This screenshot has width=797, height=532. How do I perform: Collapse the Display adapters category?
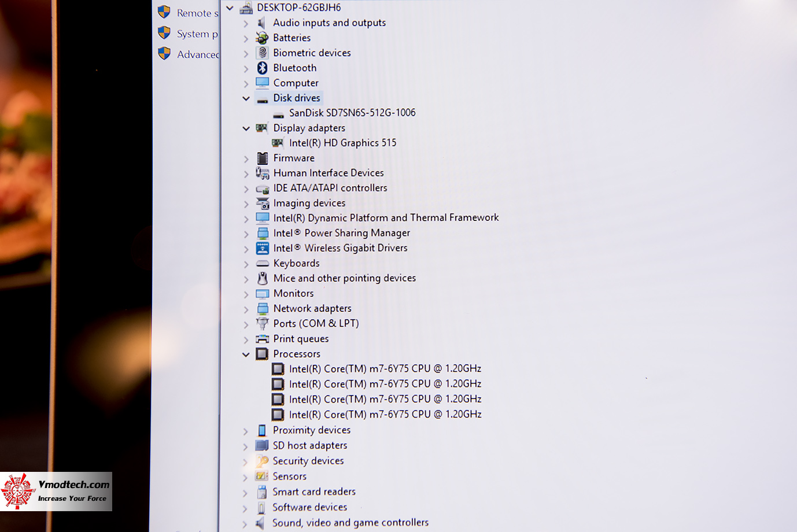(x=246, y=128)
